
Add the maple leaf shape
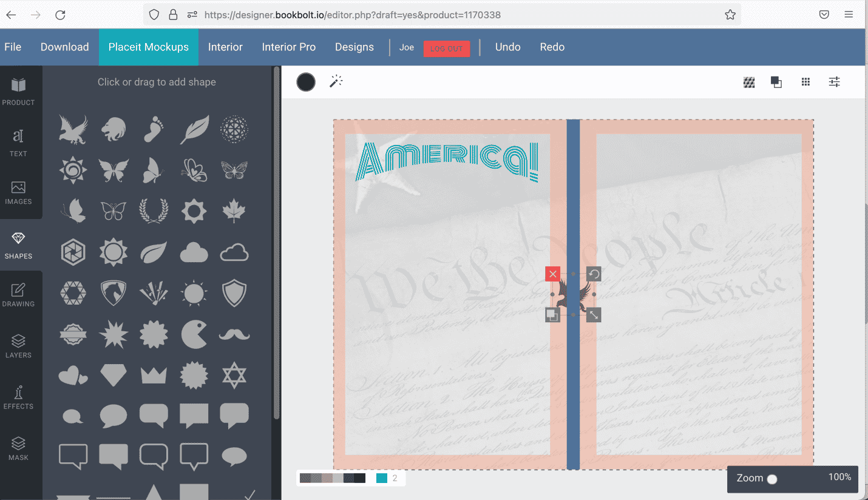(234, 211)
